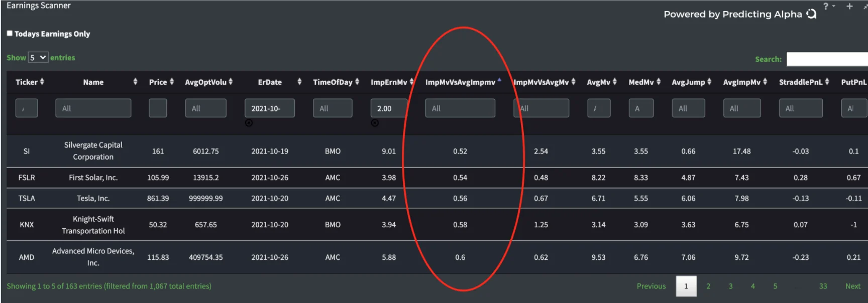This screenshot has width=868, height=303.
Task: Go to page 5
Action: click(x=775, y=286)
